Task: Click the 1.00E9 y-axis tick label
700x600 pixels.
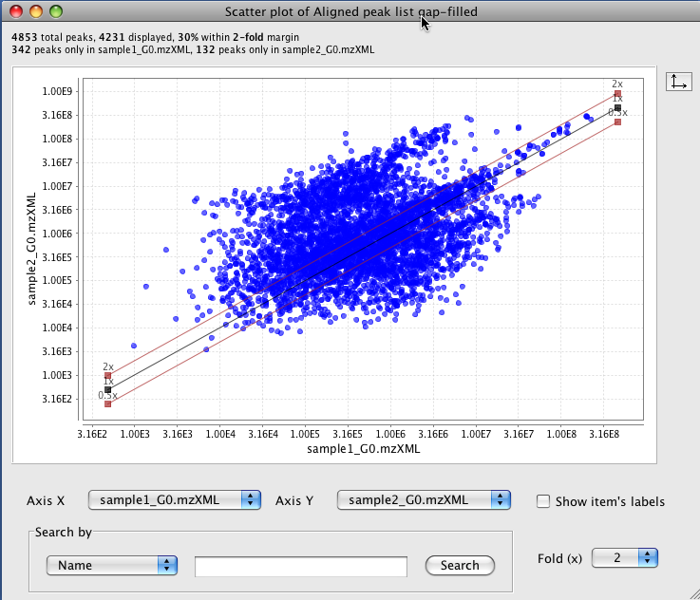Action: (57, 91)
